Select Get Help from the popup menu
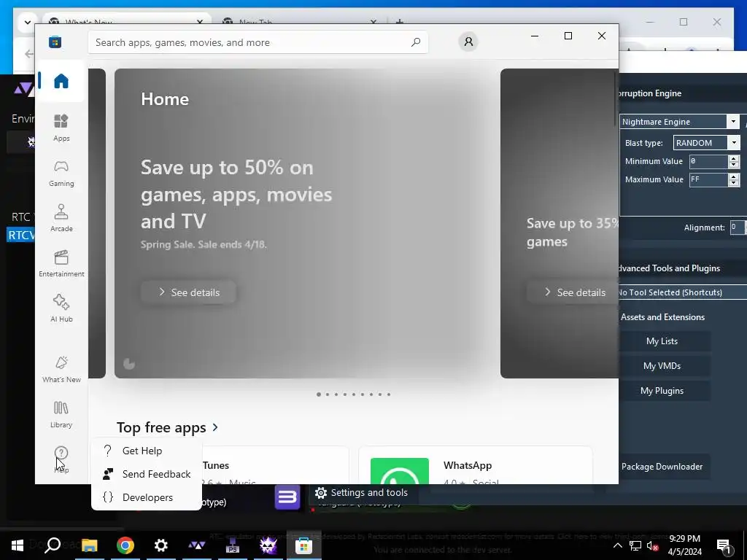Screen dimensions: 747x560 [146, 451]
